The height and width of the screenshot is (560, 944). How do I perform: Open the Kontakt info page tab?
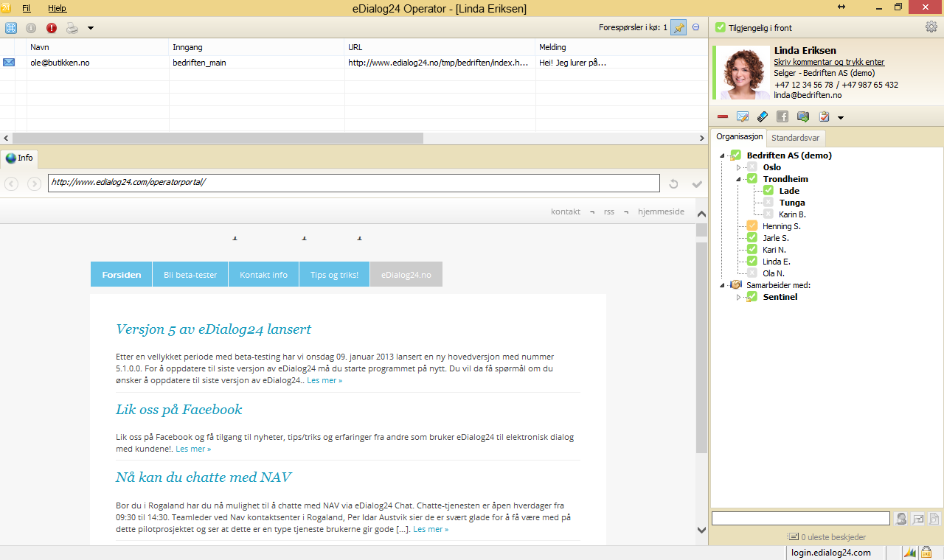click(x=263, y=274)
